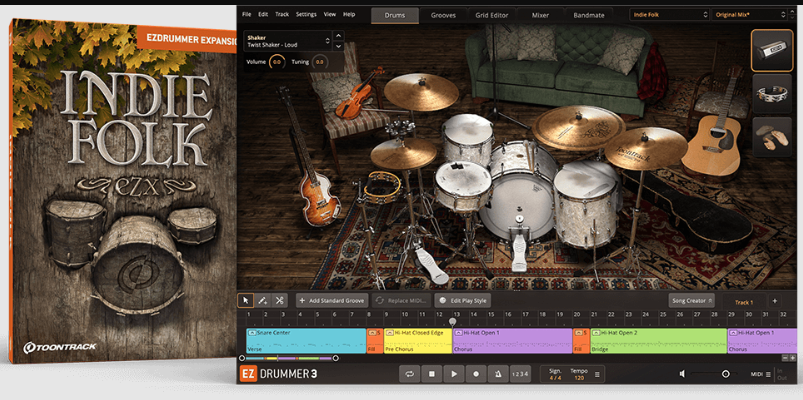Zoom out timeline with minus icon
Screen dimensions: 803x400
[785, 358]
